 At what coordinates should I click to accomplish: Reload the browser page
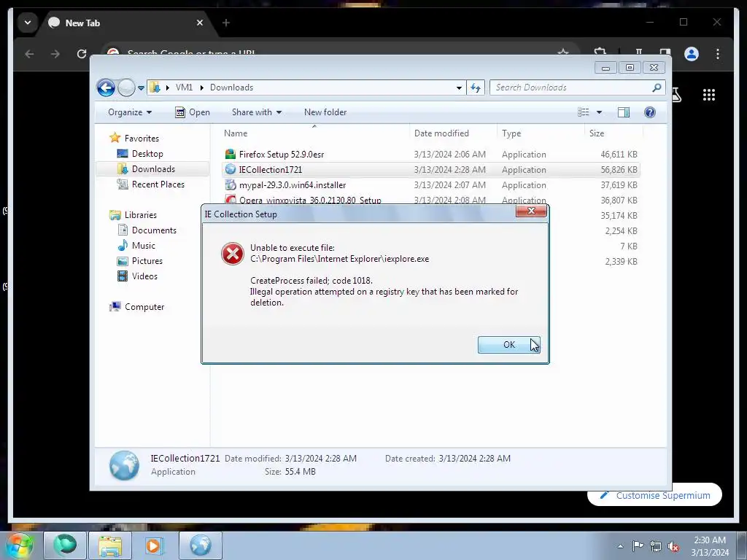(82, 54)
